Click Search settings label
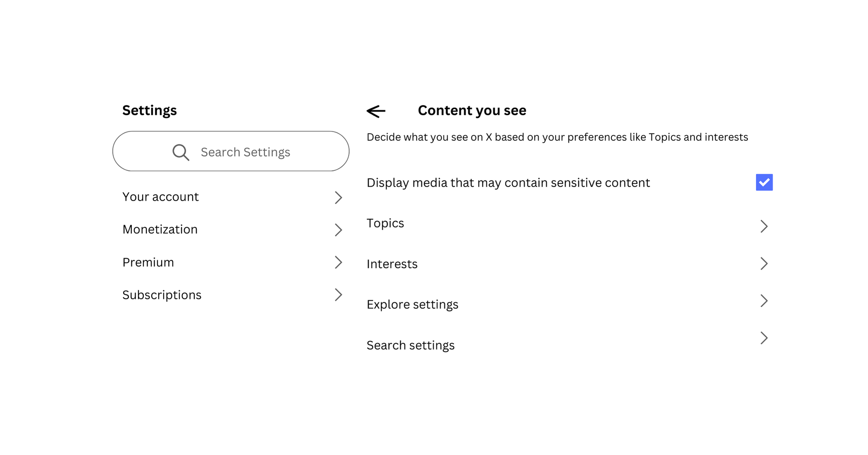The image size is (868, 455). click(x=410, y=346)
